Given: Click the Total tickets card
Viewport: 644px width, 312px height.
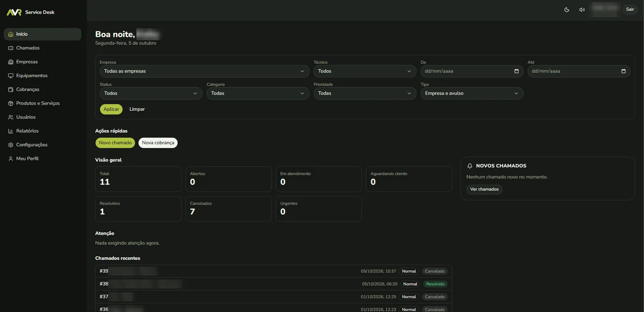Looking at the screenshot, I should coord(138,179).
